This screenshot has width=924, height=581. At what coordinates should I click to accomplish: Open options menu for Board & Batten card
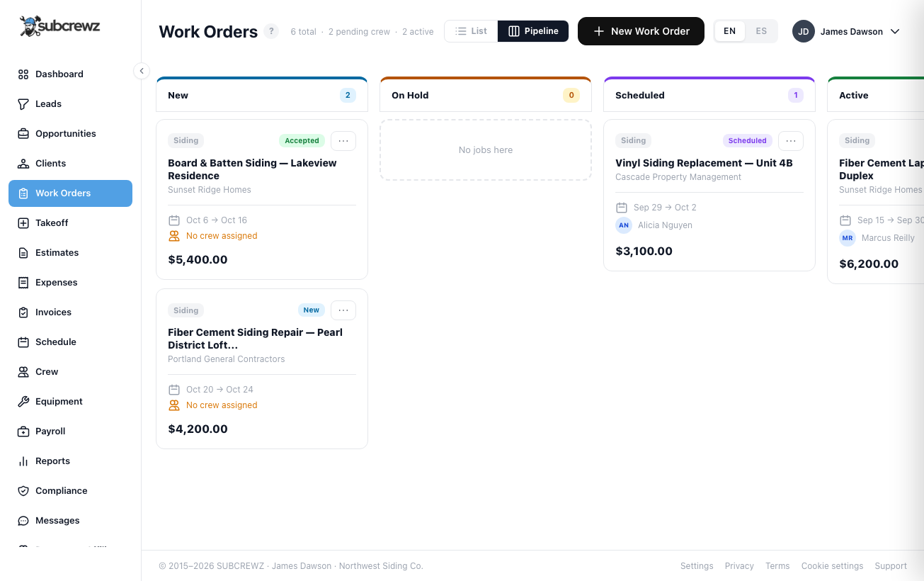click(343, 141)
